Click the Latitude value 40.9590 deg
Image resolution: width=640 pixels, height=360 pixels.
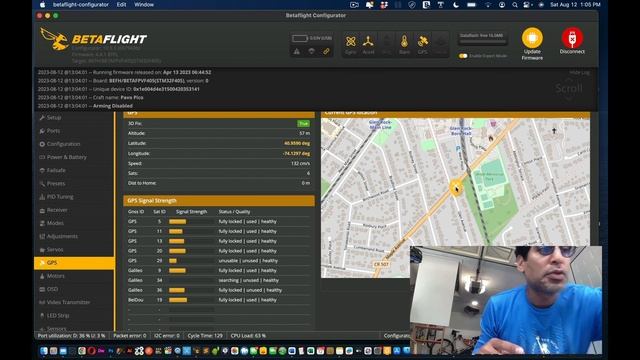pos(297,143)
